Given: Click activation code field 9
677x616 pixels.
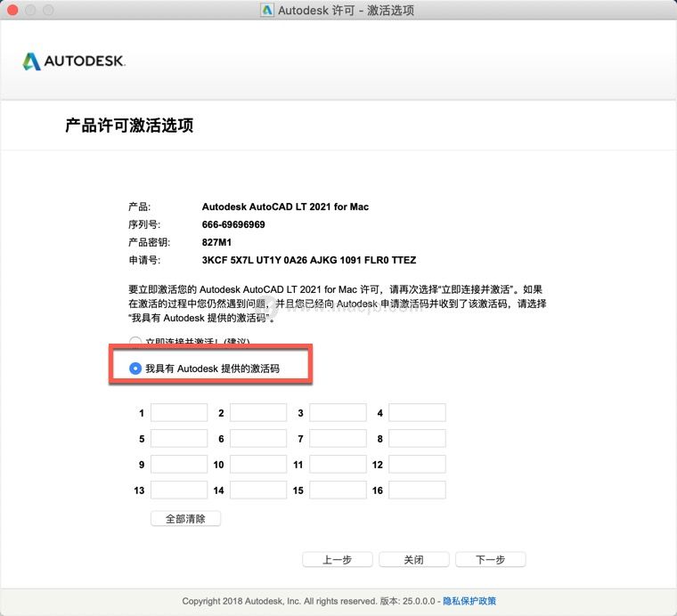Looking at the screenshot, I should point(179,465).
